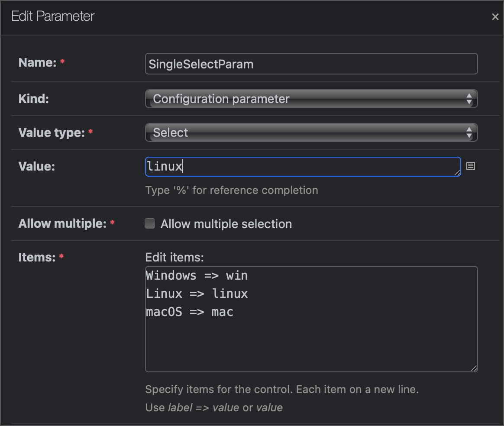
Task: Click the reference completion hint text
Action: (x=232, y=190)
